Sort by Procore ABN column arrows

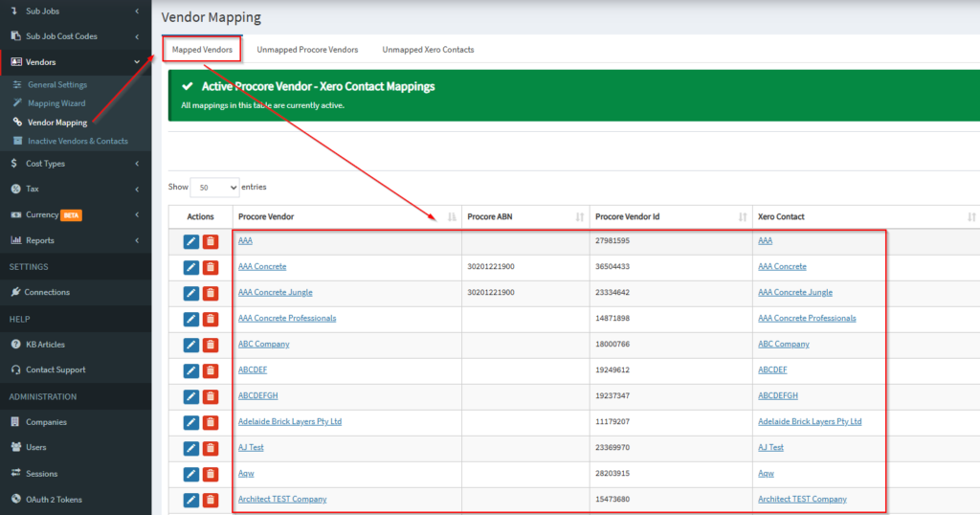coord(580,217)
